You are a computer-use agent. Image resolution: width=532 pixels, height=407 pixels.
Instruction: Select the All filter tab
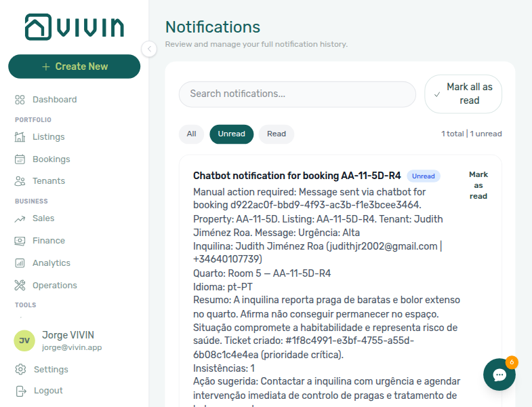point(191,134)
